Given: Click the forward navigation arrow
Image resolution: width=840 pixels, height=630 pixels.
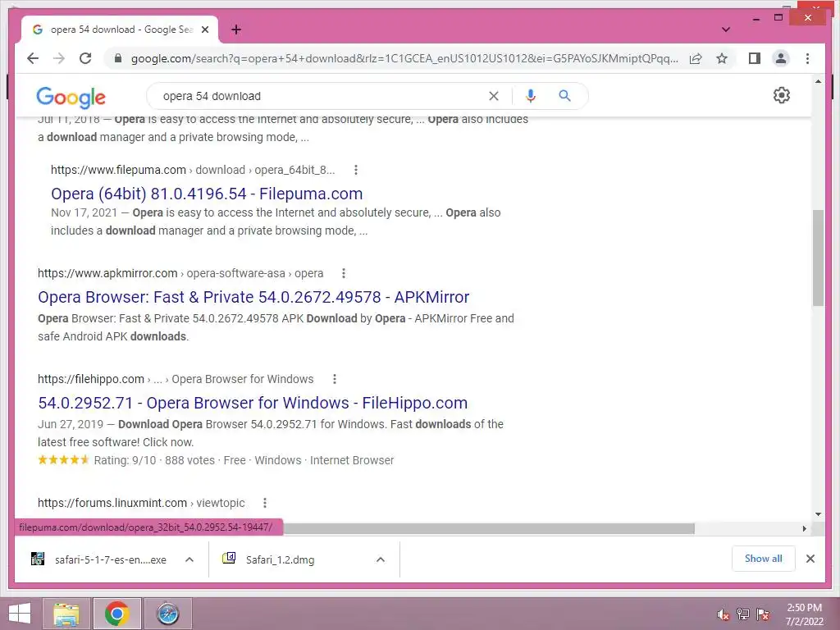Looking at the screenshot, I should click(59, 58).
